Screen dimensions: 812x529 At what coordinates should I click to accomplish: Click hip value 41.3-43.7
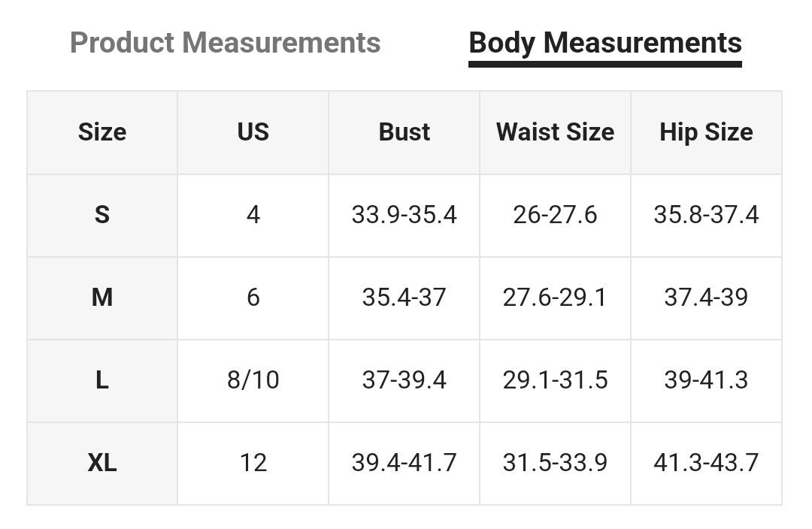tap(706, 463)
